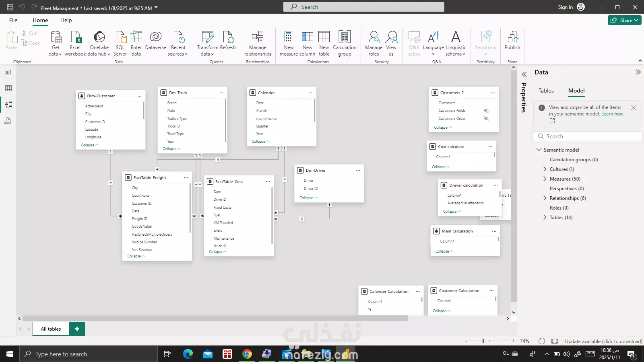Expand Relationships (6) in semantic model
Image resolution: width=644 pixels, height=362 pixels.
[545, 198]
